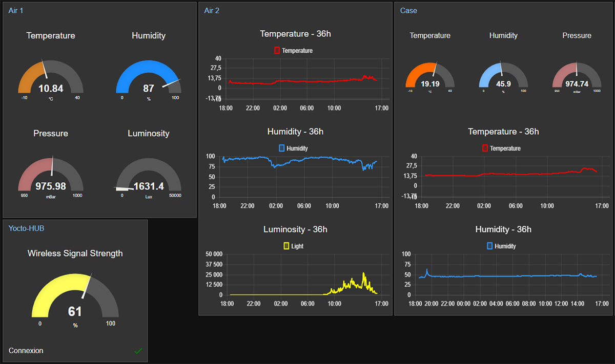Click the Air 1 pressure gauge reading 975.98
615x364 pixels.
[50, 176]
